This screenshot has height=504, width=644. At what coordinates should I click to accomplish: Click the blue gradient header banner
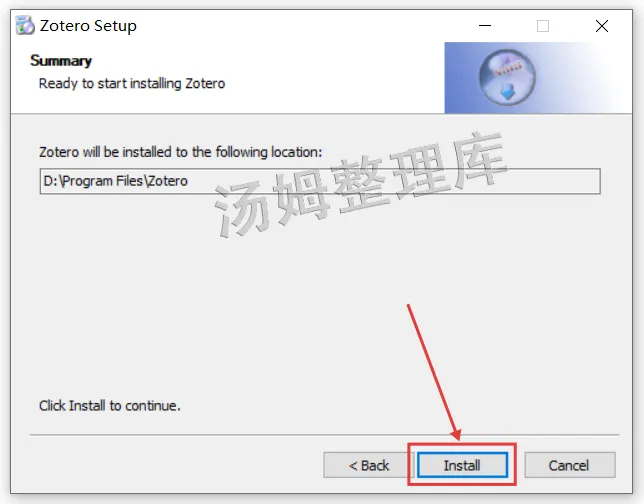(x=538, y=78)
